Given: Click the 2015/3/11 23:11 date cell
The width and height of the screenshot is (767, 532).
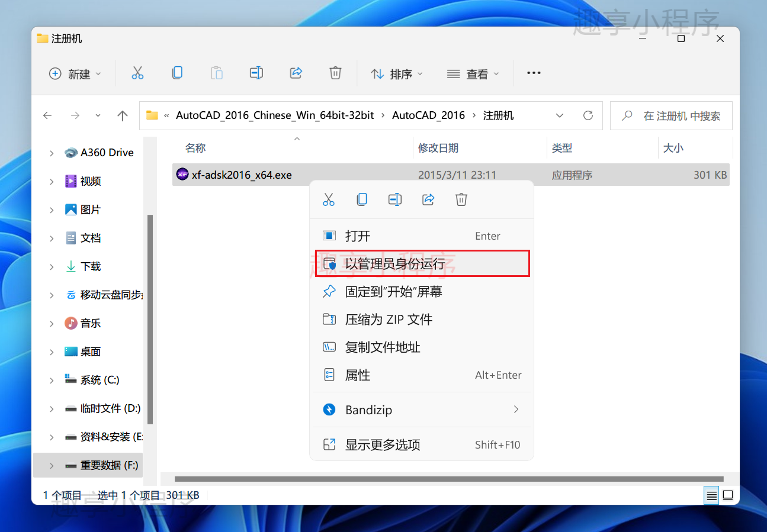Looking at the screenshot, I should click(x=457, y=175).
